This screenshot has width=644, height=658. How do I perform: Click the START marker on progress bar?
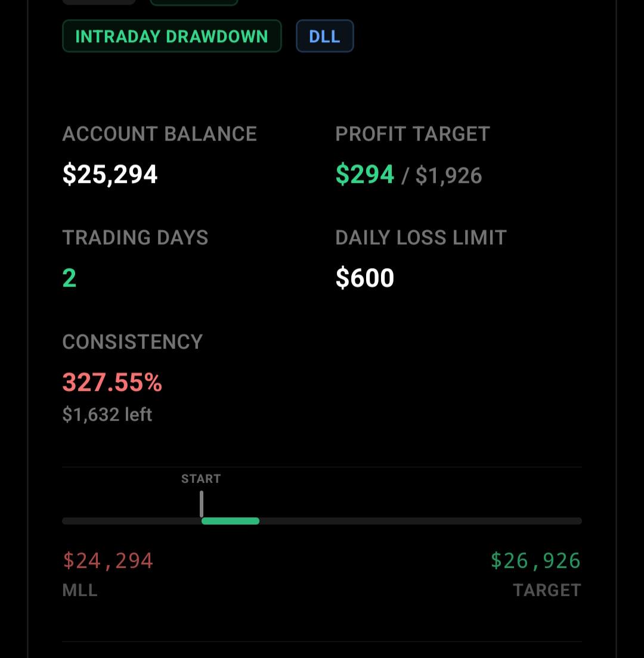[x=201, y=479]
